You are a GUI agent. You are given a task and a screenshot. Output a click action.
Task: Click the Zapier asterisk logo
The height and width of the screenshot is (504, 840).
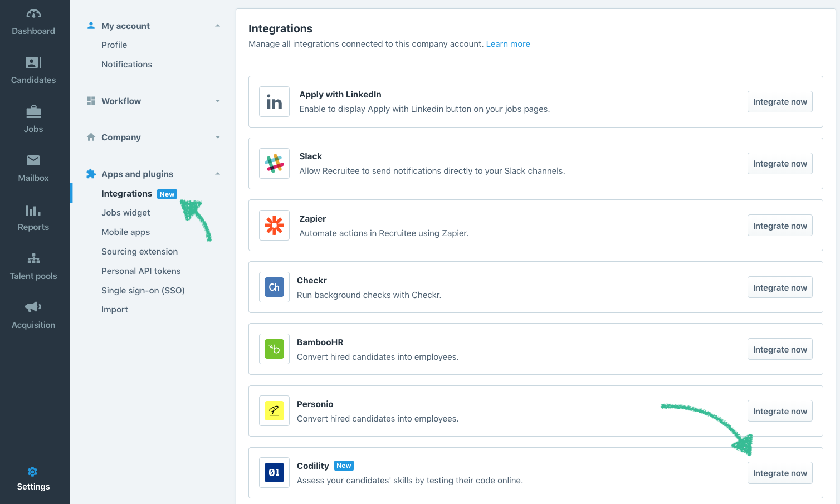(274, 225)
